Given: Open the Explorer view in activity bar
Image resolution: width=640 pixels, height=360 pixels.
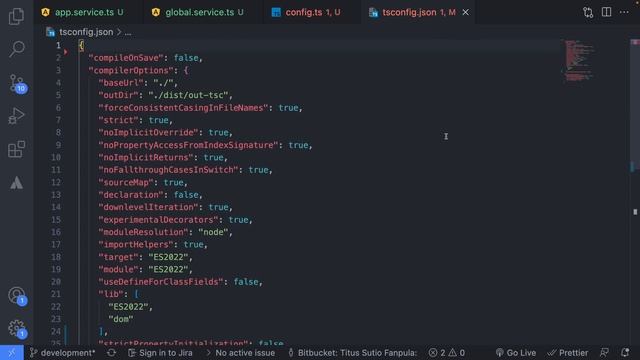Looking at the screenshot, I should pyautogui.click(x=16, y=16).
